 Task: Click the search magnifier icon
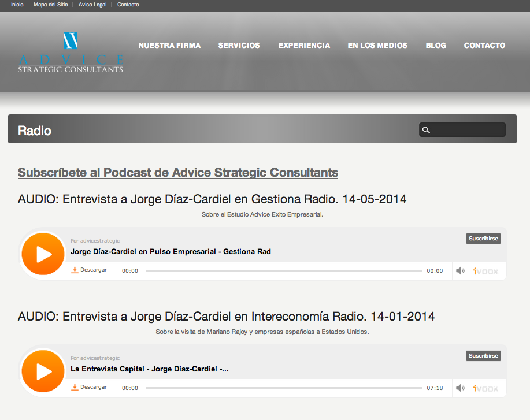pos(426,130)
